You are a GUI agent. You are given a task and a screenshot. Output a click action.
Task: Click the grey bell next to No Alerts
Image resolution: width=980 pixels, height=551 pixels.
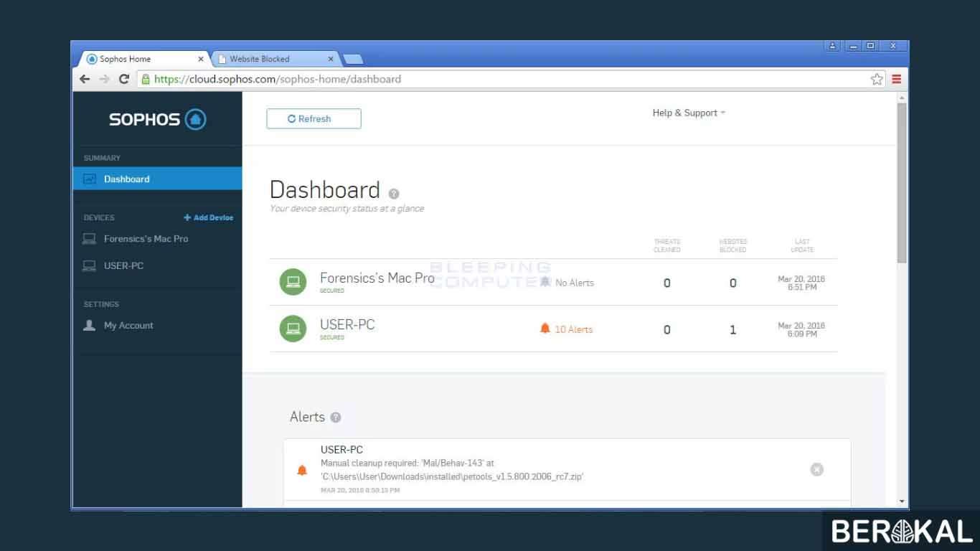click(545, 282)
